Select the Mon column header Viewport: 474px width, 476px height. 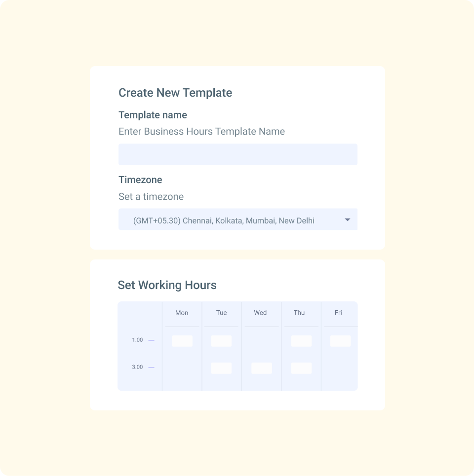[181, 313]
